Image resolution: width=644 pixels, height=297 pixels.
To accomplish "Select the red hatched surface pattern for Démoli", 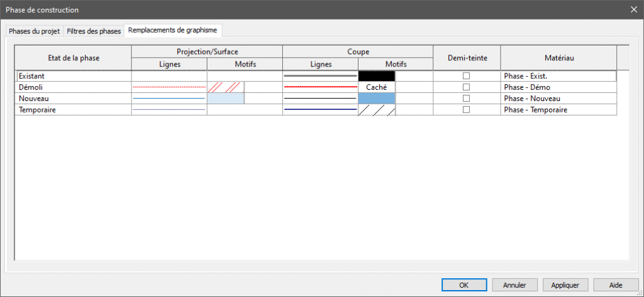I will tap(225, 87).
